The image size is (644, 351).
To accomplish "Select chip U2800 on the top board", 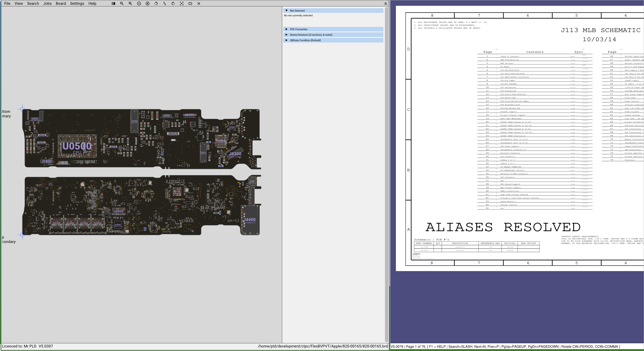I will (221, 141).
